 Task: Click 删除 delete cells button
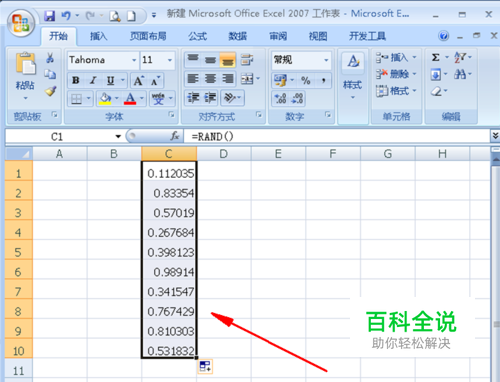pos(396,74)
